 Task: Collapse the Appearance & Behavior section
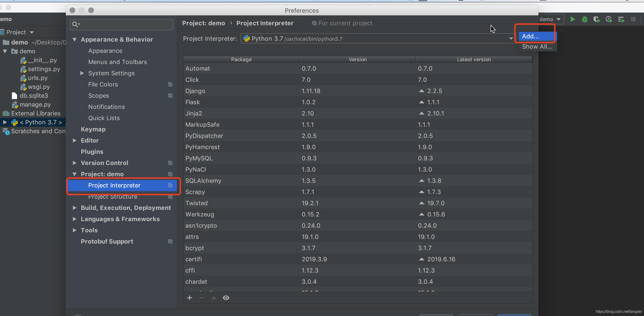tap(74, 39)
